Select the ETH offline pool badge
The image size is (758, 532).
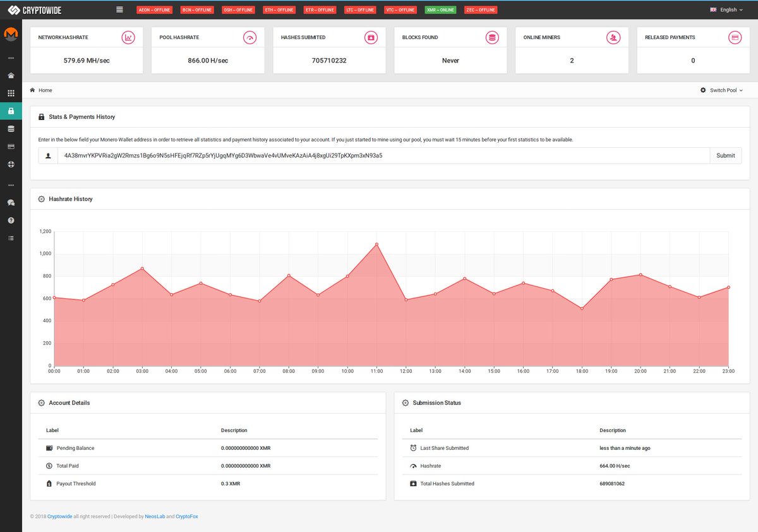click(x=279, y=10)
